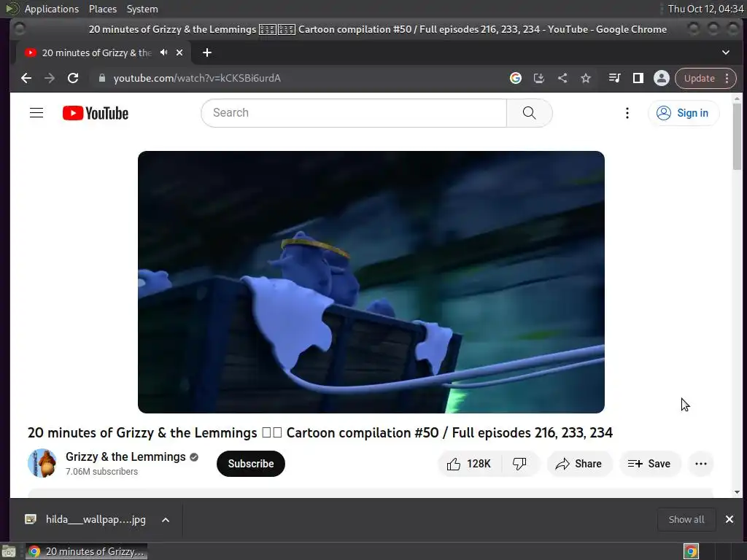Open the Applications menu
The width and height of the screenshot is (747, 560).
coord(52,9)
